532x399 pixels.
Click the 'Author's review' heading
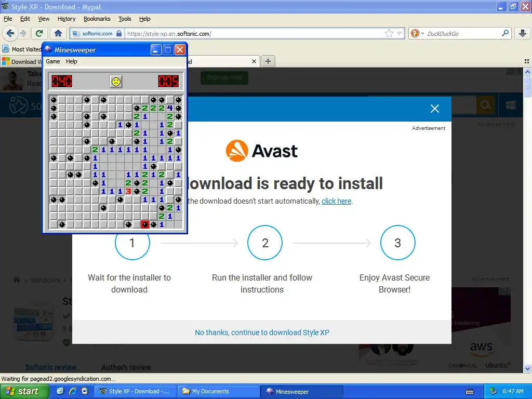pyautogui.click(x=126, y=367)
